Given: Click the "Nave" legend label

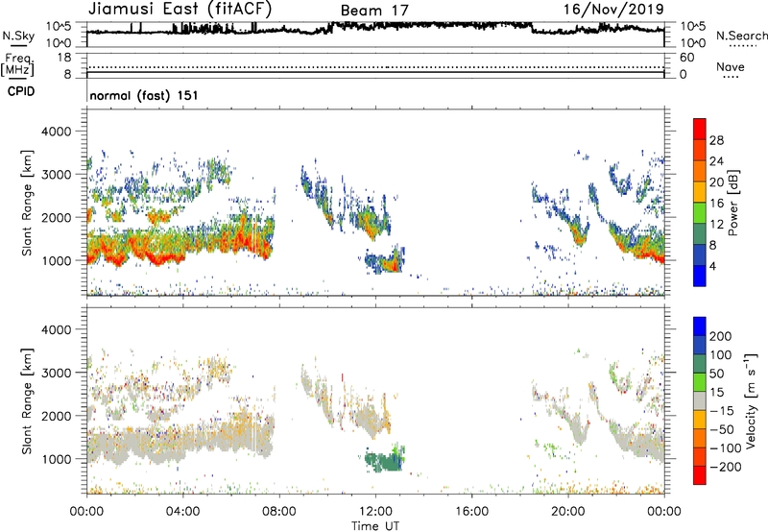Looking at the screenshot, I should coord(731,66).
